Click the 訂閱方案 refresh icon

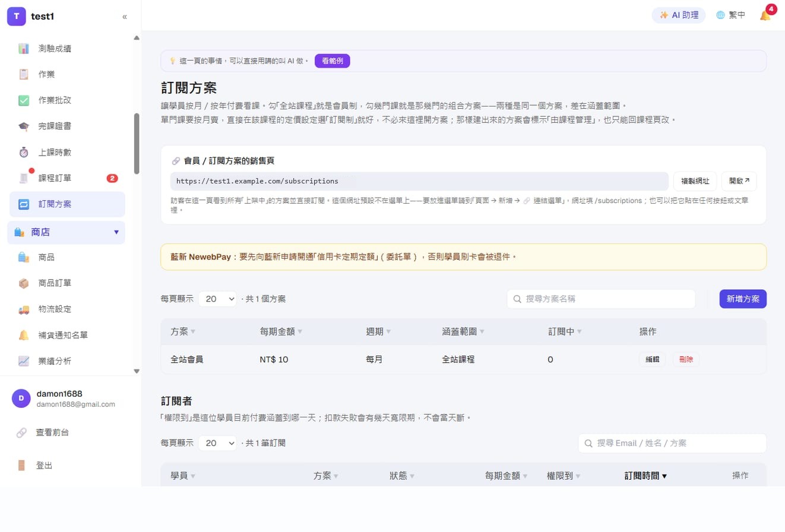click(24, 204)
